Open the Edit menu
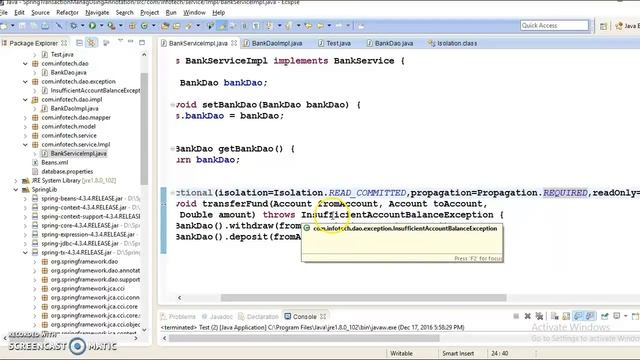Viewport: 640px width, 360px height. pos(19,13)
